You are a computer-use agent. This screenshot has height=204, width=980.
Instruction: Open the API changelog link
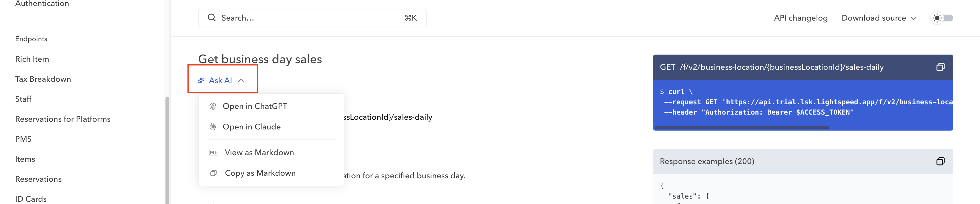tap(801, 18)
